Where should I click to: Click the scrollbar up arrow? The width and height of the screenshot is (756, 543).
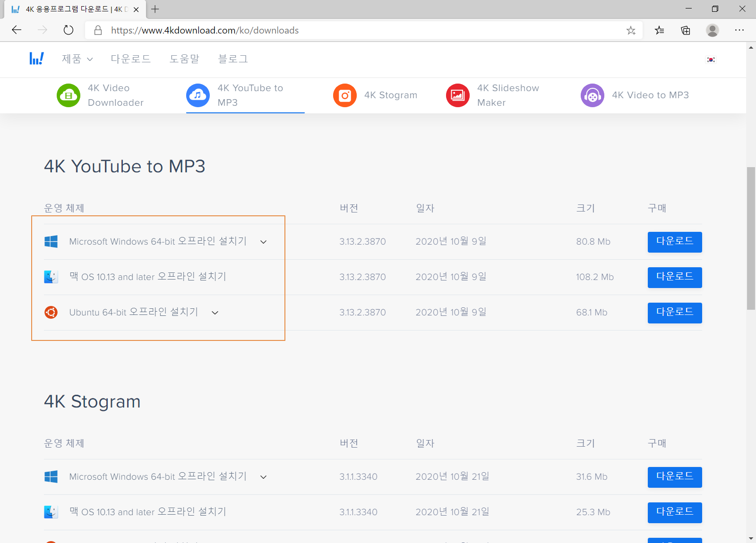(x=751, y=47)
